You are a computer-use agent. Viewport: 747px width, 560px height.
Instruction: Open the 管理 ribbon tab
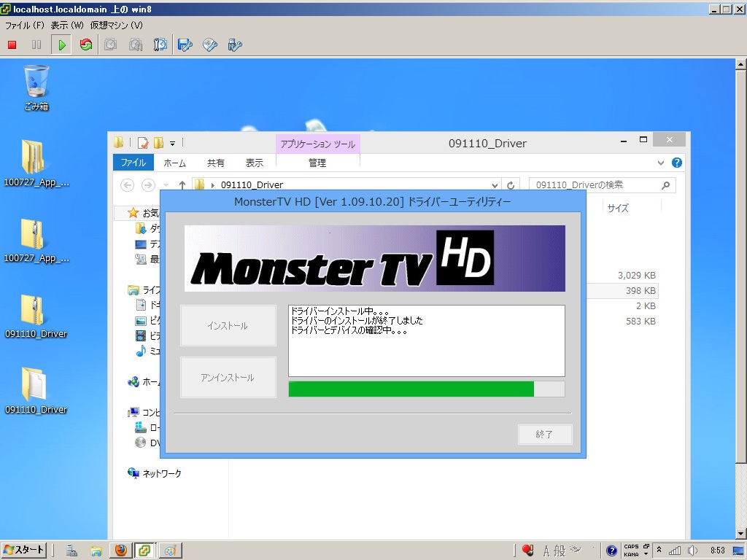coord(317,163)
